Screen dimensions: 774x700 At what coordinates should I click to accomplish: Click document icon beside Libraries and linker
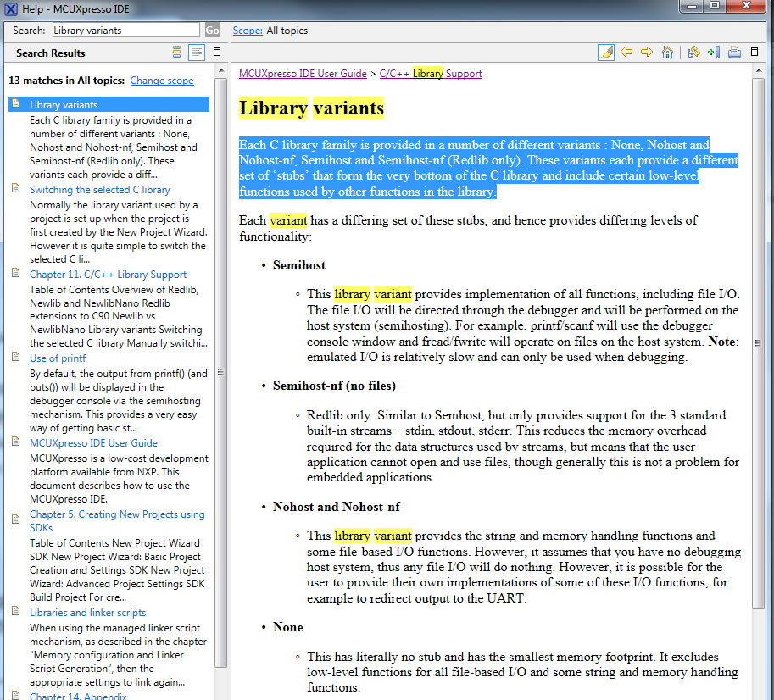click(x=16, y=611)
